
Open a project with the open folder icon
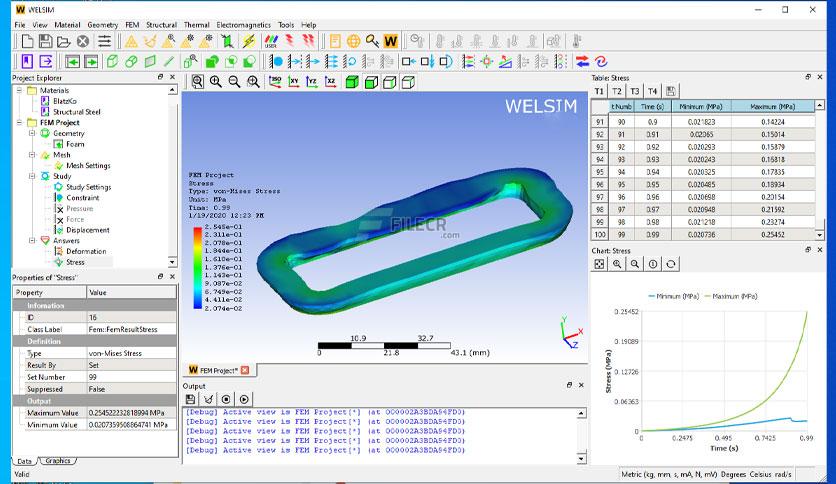[64, 41]
